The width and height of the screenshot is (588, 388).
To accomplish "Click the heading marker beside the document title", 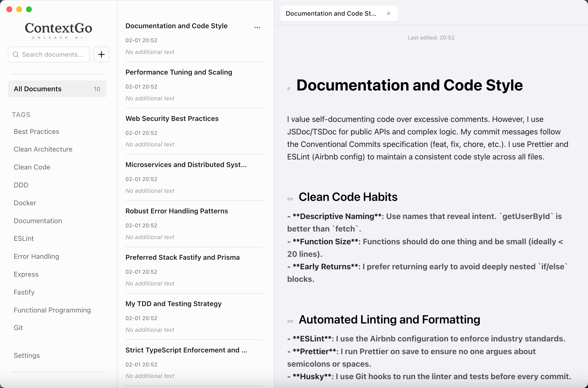I will 289,89.
